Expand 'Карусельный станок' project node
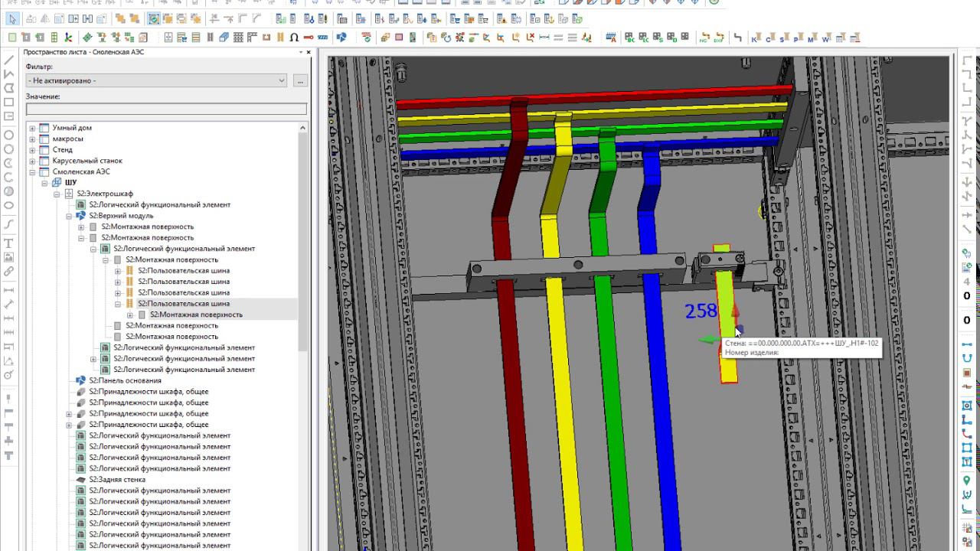This screenshot has height=551, width=980. pyautogui.click(x=32, y=161)
